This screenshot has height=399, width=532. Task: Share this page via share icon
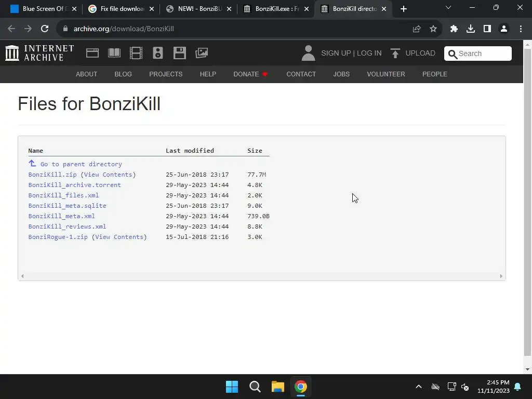(x=417, y=29)
